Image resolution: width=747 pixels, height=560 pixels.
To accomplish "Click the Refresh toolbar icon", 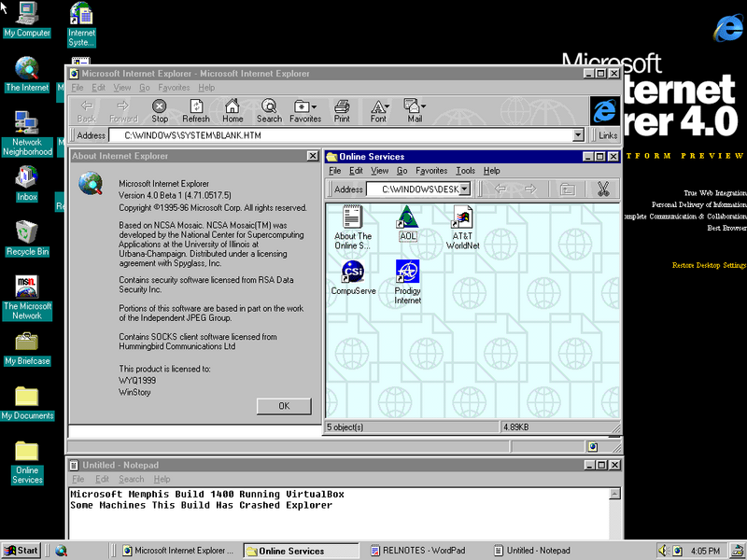I will (x=196, y=110).
